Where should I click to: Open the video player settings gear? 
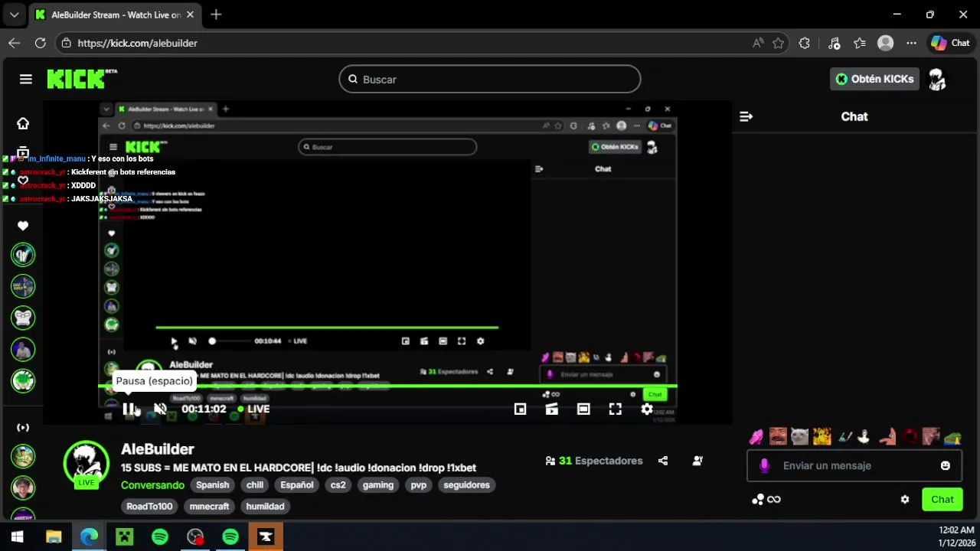[647, 409]
